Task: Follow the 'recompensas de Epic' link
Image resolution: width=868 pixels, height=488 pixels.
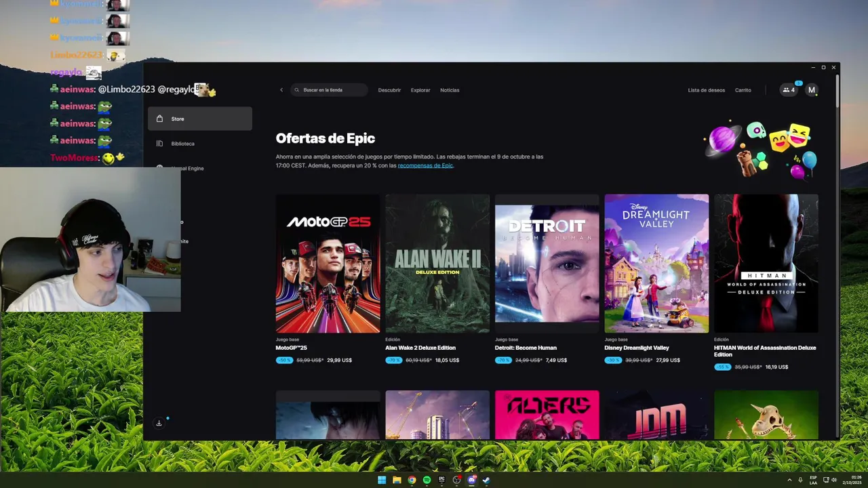Action: (425, 166)
